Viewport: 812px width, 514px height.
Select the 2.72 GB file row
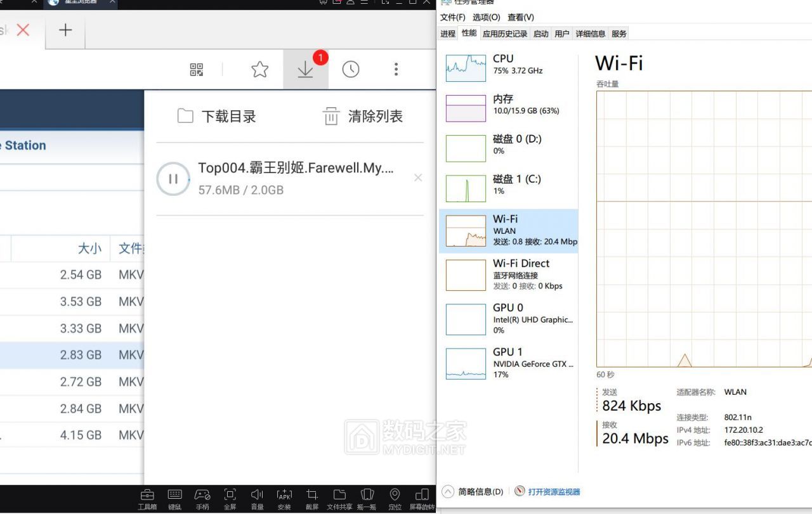tap(72, 382)
